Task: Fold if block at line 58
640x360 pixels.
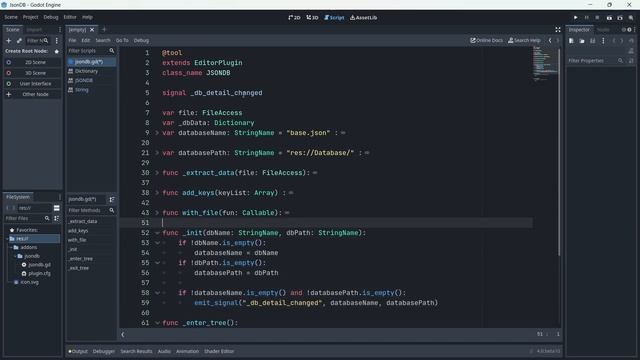Action: click(x=157, y=293)
